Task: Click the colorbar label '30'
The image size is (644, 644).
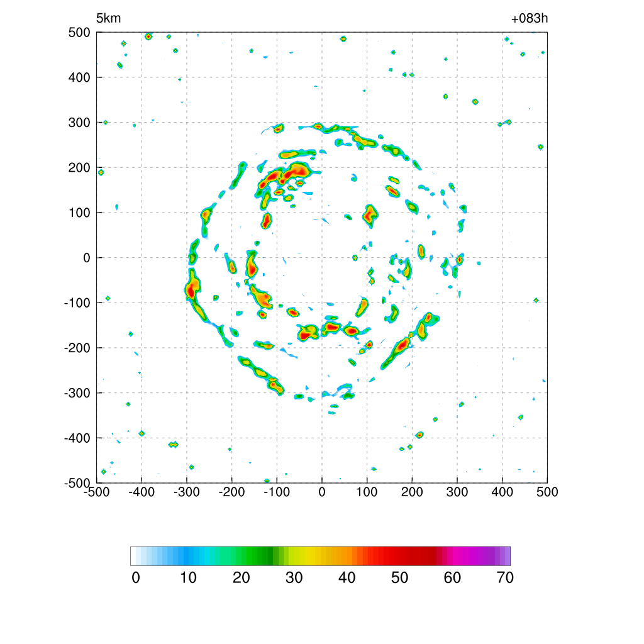Action: click(x=294, y=578)
